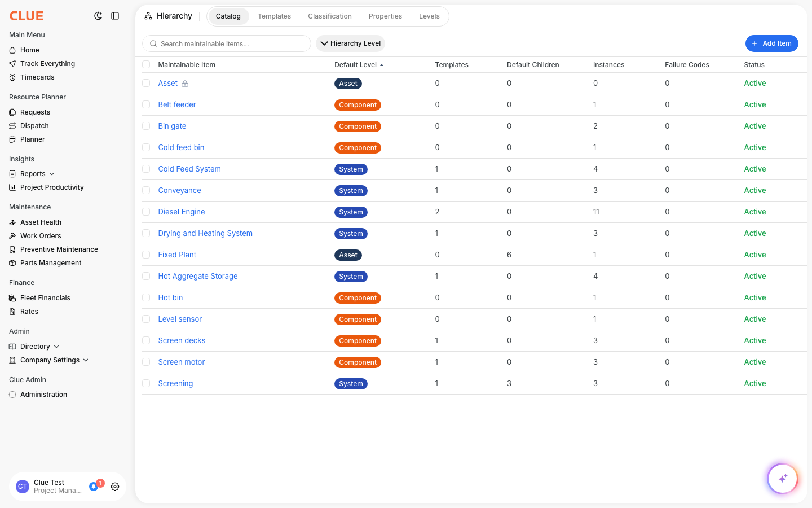Viewport: 812px width, 508px height.
Task: Click the Add Item button
Action: (771, 43)
